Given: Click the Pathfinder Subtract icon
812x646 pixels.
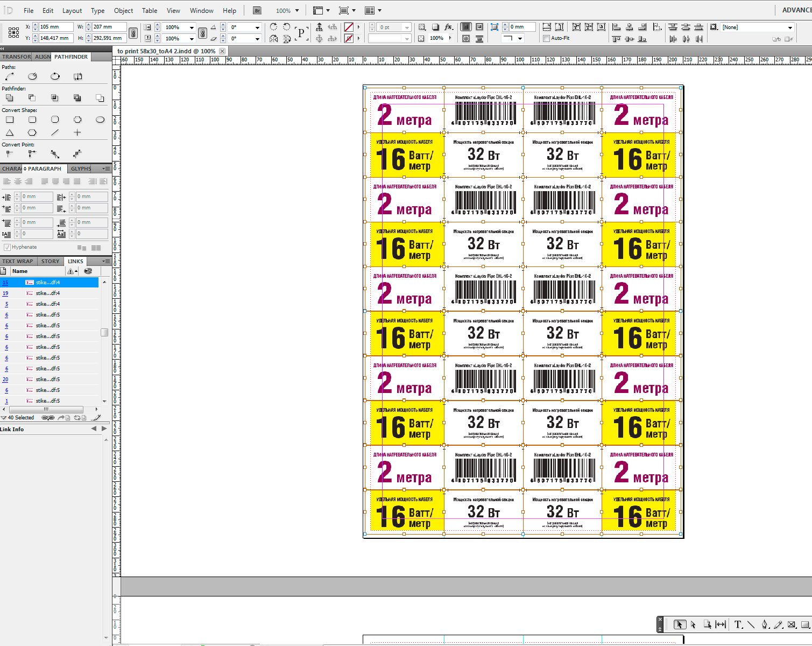Looking at the screenshot, I should [x=32, y=98].
